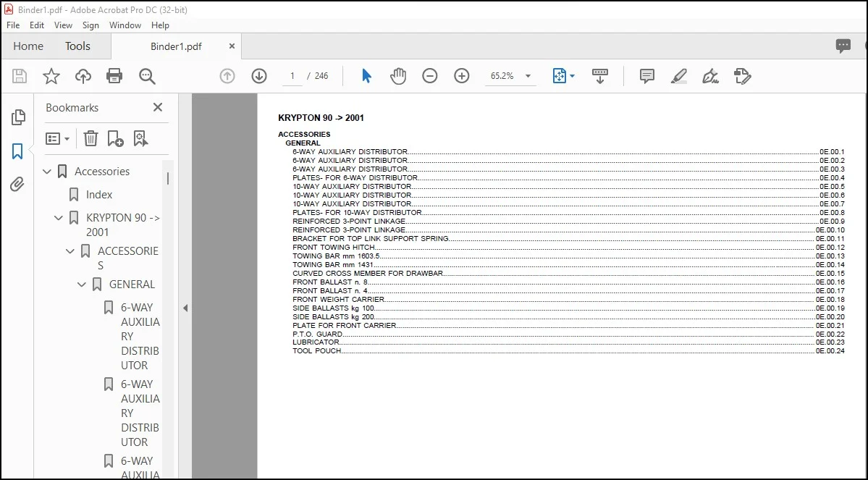Select the KRYPTON 90 -> 2001 bookmark
Screen dimensions: 868x480
tap(123, 224)
